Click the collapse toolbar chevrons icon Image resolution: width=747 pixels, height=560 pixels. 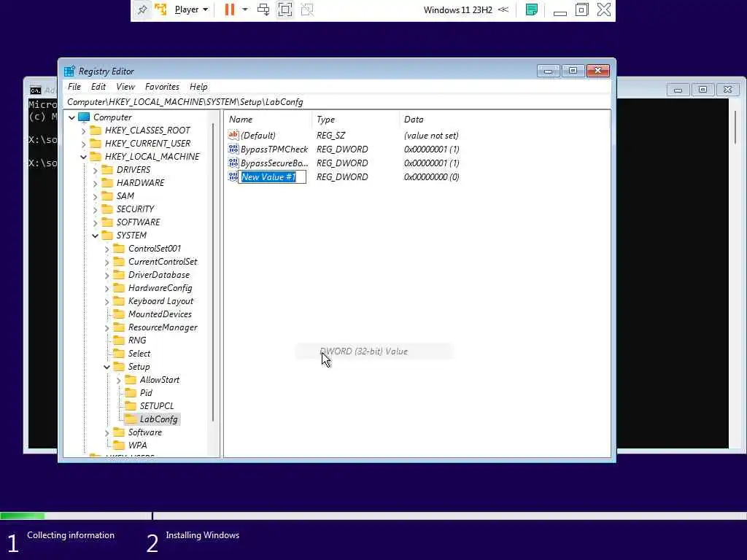tap(503, 9)
